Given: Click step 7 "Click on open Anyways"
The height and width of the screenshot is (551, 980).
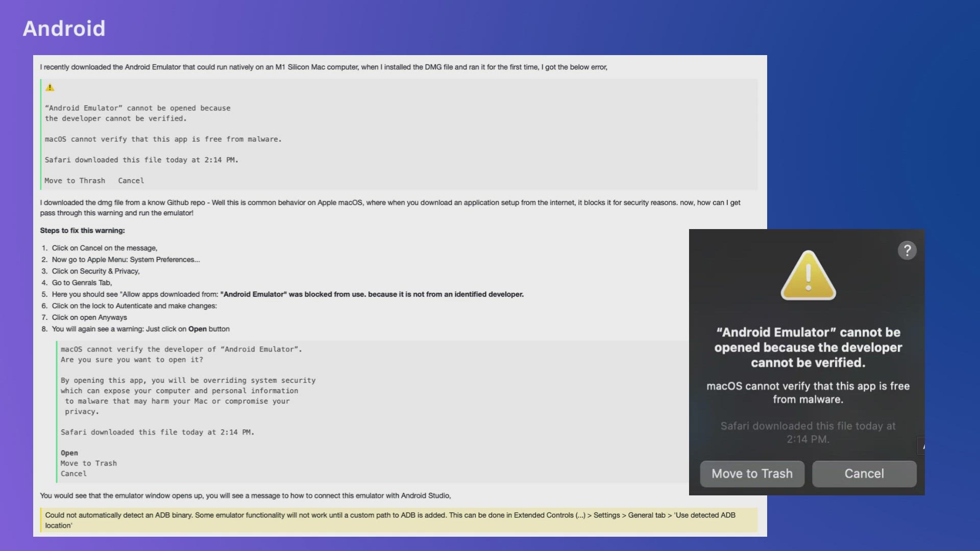Looking at the screenshot, I should click(x=89, y=317).
